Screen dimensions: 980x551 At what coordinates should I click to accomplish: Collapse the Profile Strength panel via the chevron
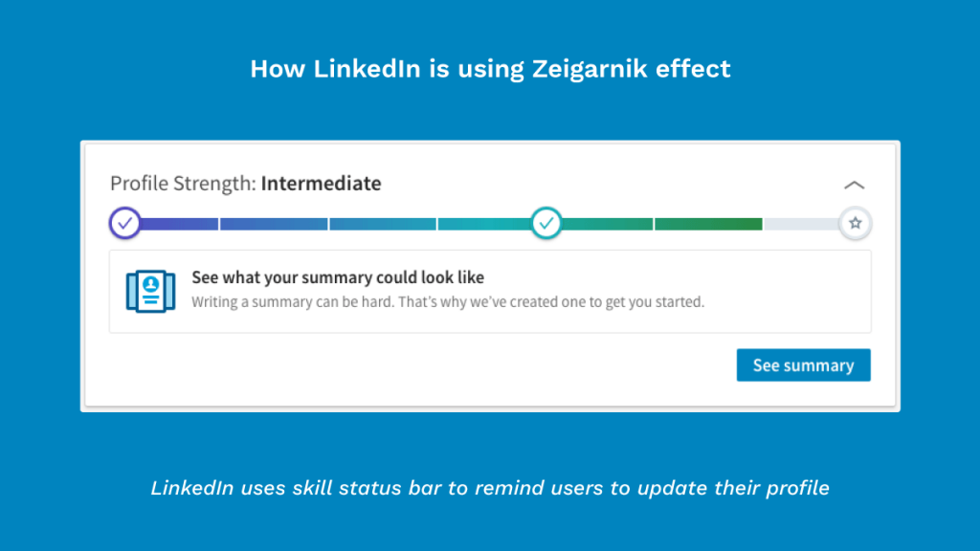click(855, 185)
